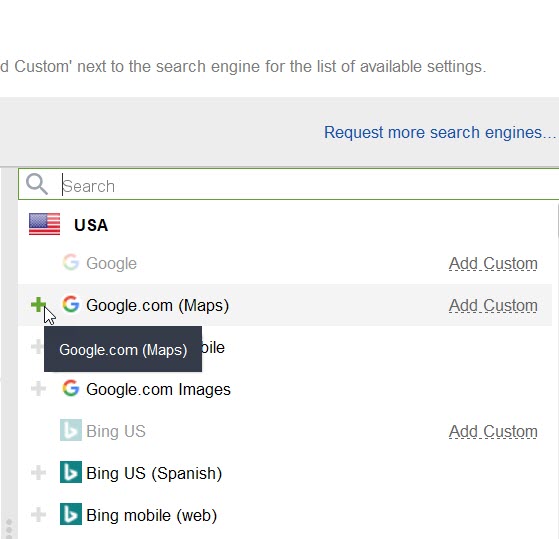Click the faded Bing logo of Bing US row

pos(71,430)
